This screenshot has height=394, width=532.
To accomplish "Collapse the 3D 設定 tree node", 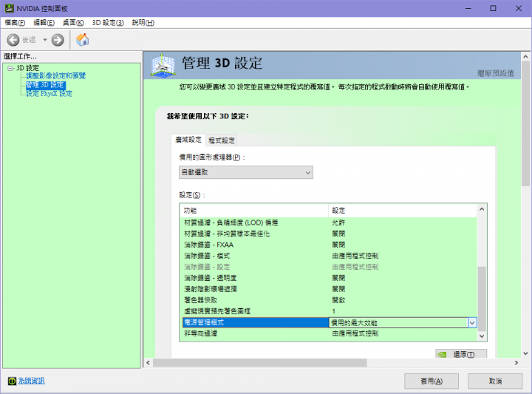I will coord(10,68).
